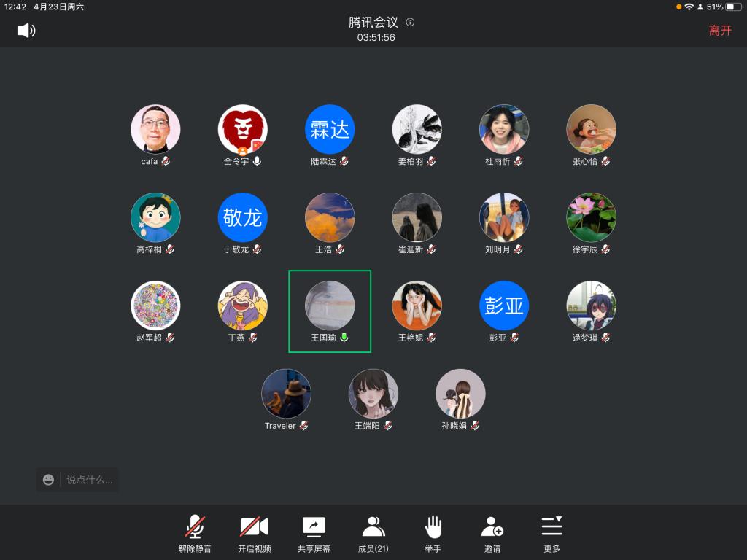Select 刘明月's avatar
This screenshot has width=747, height=560.
pyautogui.click(x=504, y=217)
